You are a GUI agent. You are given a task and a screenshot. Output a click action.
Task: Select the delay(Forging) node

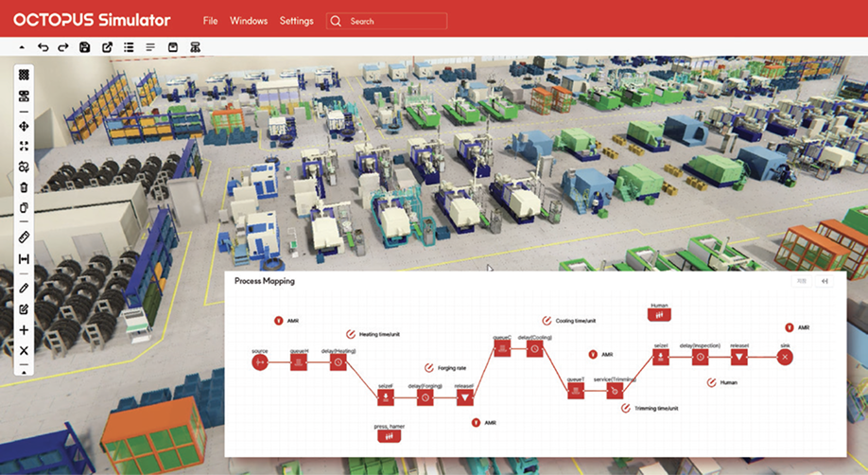tap(425, 397)
